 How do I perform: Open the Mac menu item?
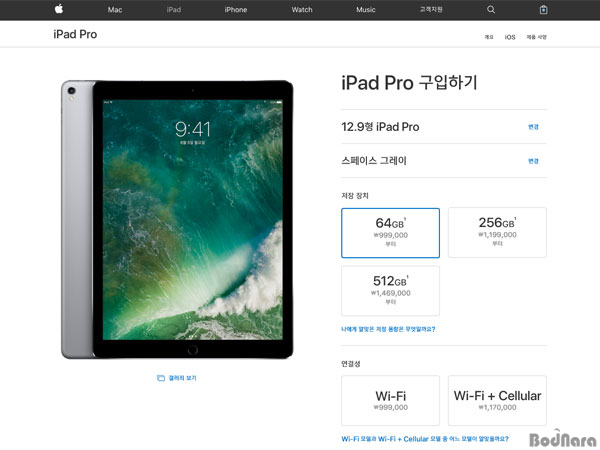[115, 10]
